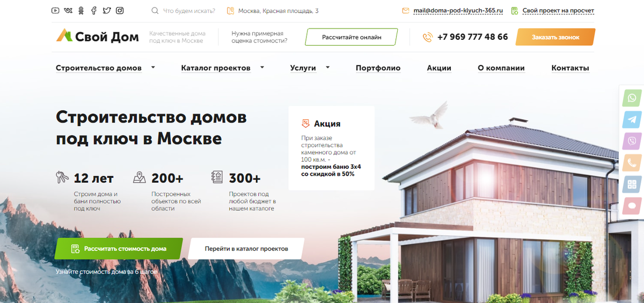Viewport: 644px width, 303px height.
Task: Open WhatsApp chat from side panel
Action: tap(632, 98)
